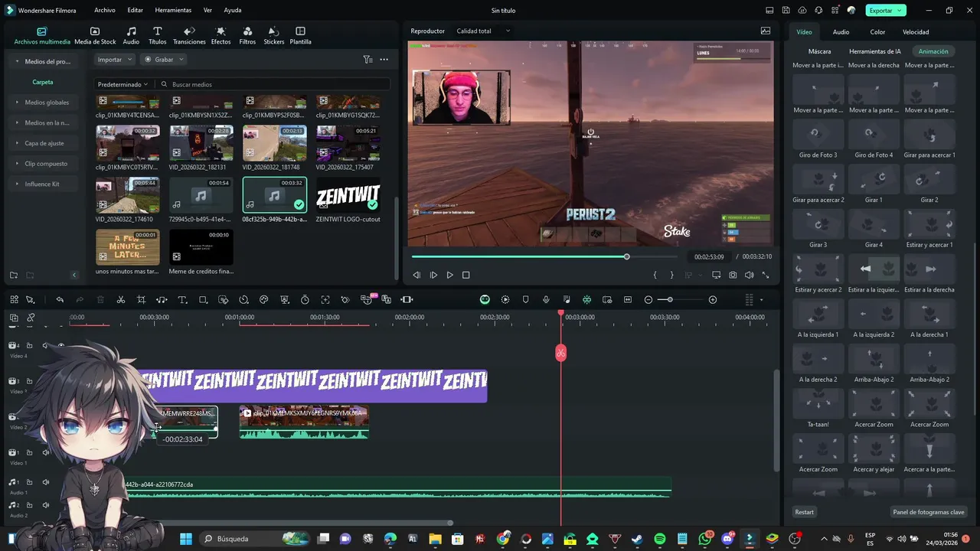Open the Predeterminado sort dropdown
Image resolution: width=980 pixels, height=551 pixels.
coord(123,84)
